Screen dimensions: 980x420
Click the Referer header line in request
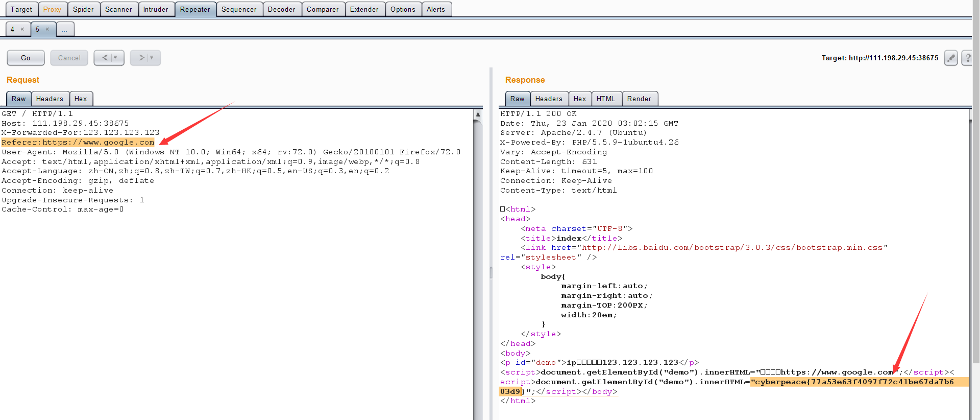(78, 143)
